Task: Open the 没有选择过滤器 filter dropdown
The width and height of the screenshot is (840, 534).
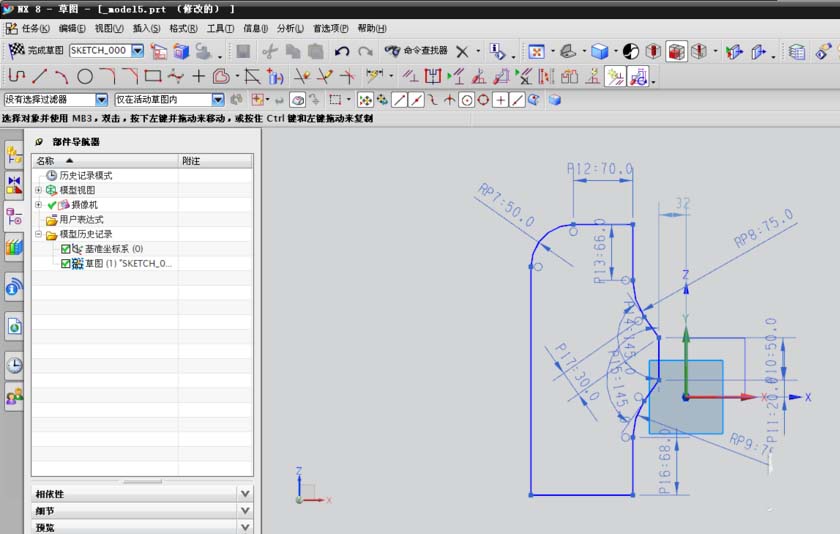Action: pyautogui.click(x=101, y=100)
